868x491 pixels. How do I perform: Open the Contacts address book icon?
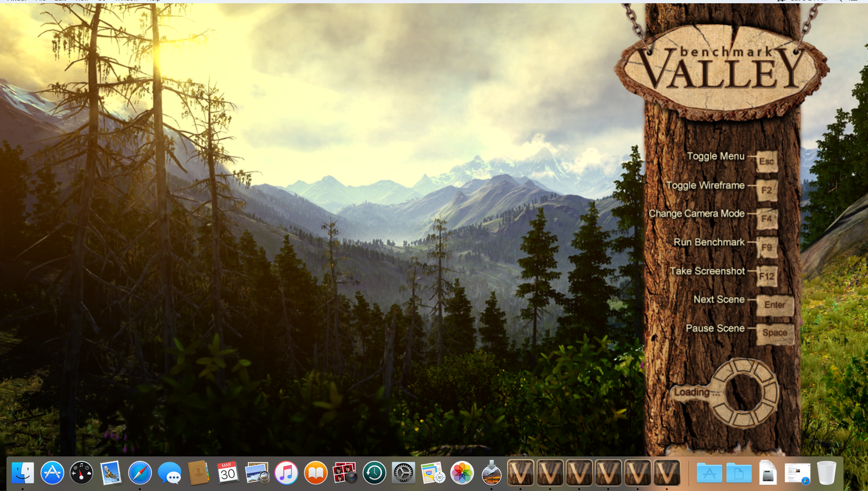coord(198,473)
